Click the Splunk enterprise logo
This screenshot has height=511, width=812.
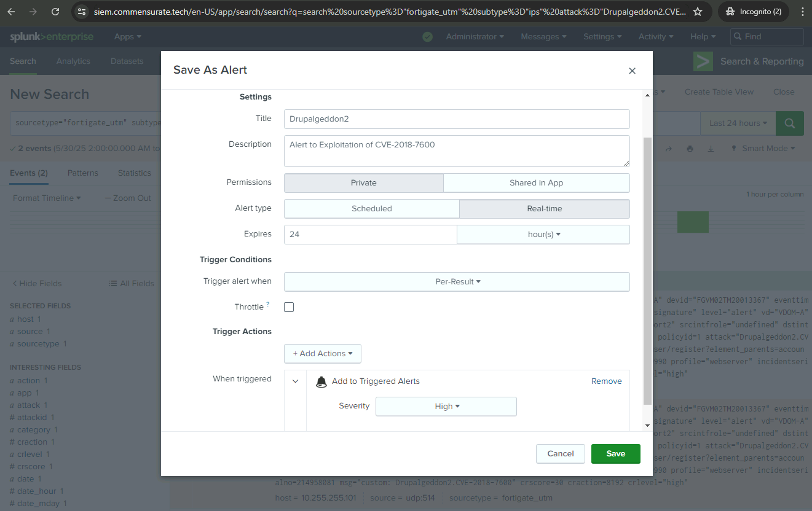[52, 37]
